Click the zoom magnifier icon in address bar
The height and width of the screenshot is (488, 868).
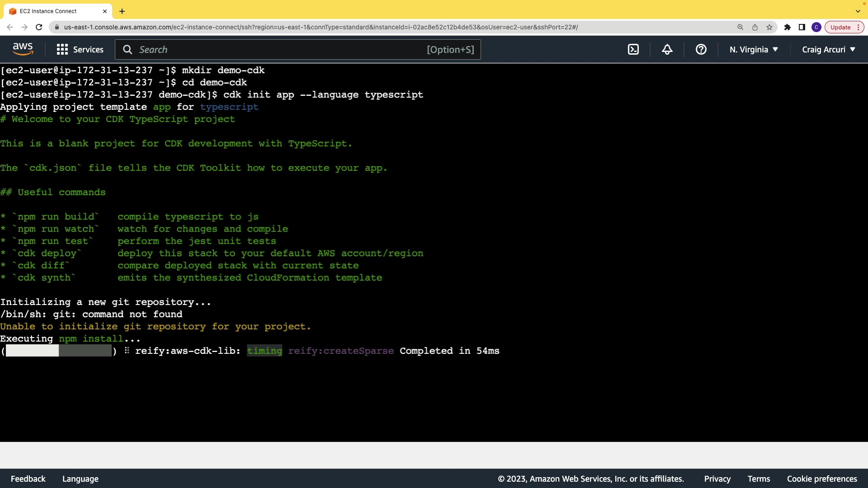[741, 28]
